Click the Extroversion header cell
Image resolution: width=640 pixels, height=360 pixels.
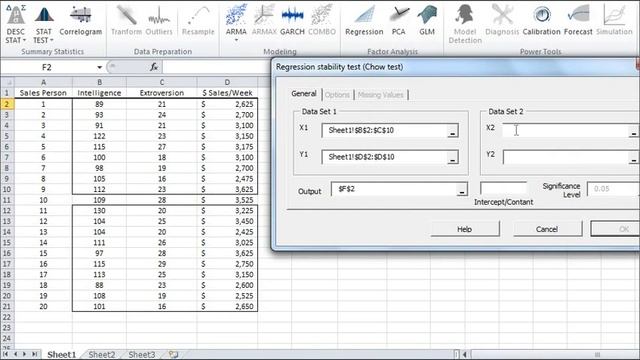[x=162, y=93]
